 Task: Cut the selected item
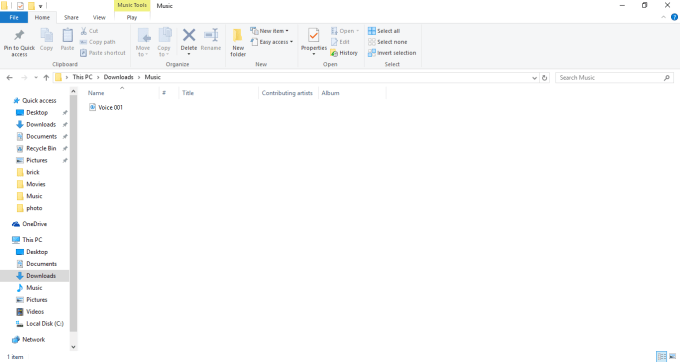click(89, 31)
